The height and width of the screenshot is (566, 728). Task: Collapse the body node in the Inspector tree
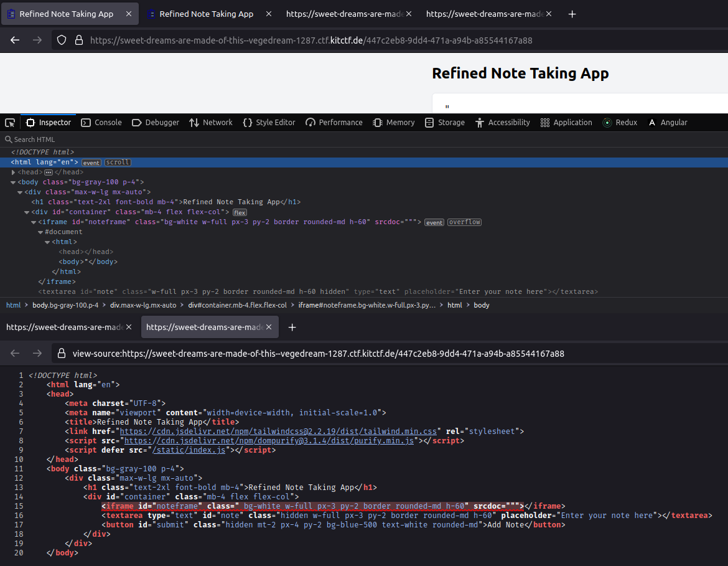(12, 182)
